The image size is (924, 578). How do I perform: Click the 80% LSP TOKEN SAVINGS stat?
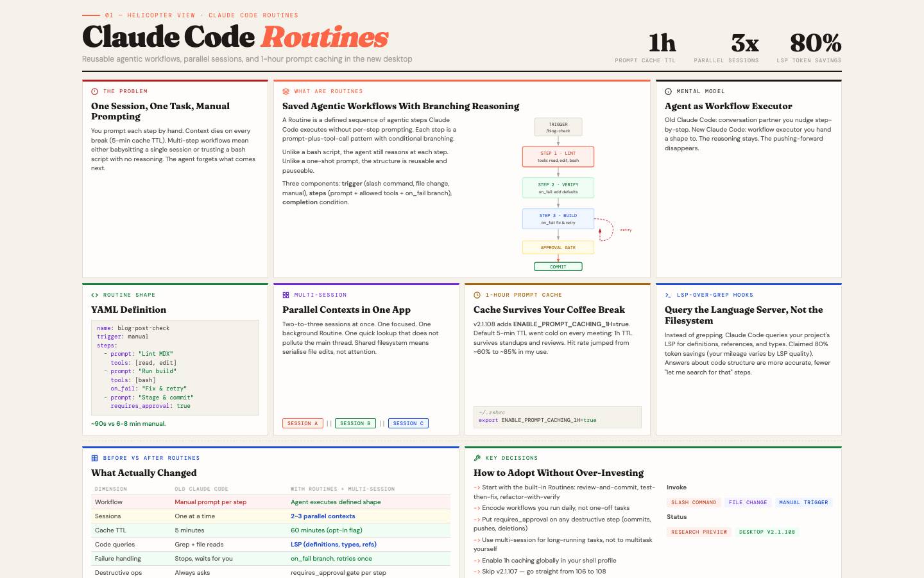tap(809, 48)
